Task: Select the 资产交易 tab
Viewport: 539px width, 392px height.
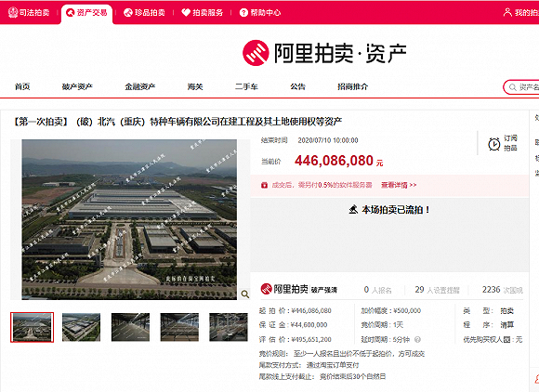Action: point(86,13)
